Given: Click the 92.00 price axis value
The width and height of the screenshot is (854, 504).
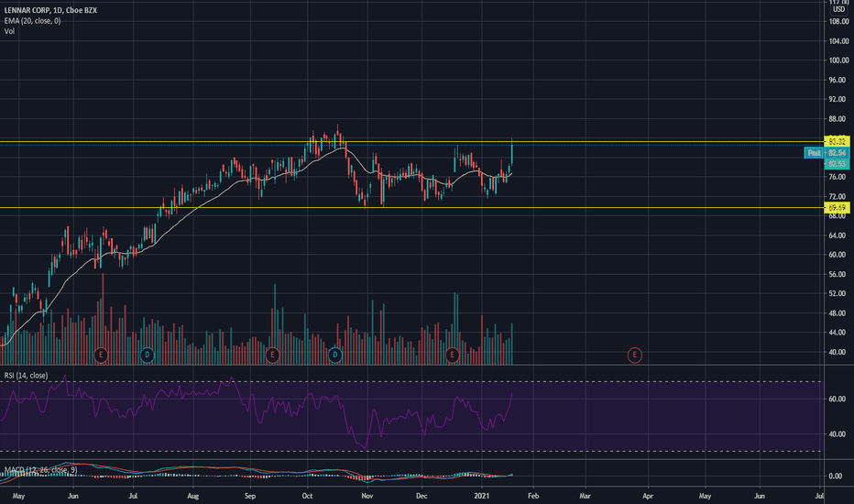Looking at the screenshot, I should 838,99.
